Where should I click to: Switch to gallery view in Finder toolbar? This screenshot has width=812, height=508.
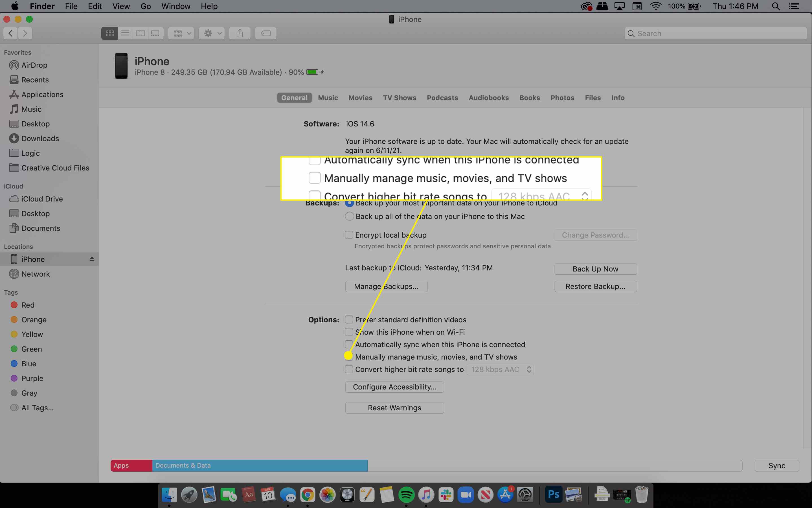pos(155,33)
